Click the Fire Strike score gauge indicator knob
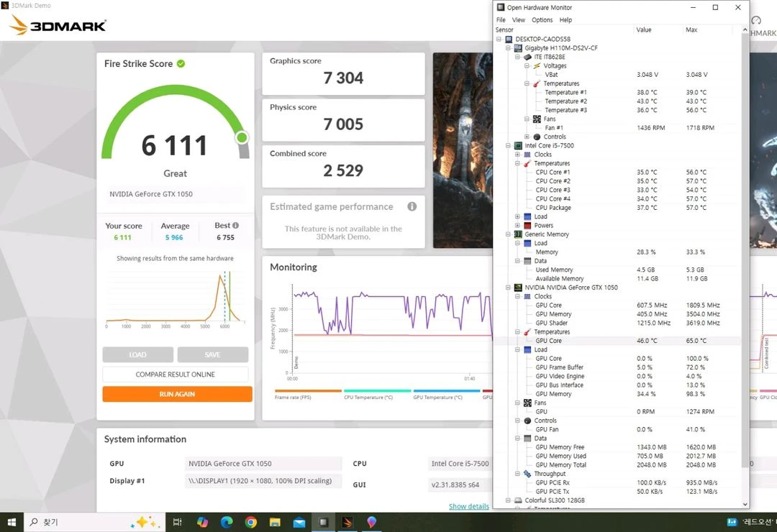Screen dimensions: 777x532 pyautogui.click(x=242, y=137)
